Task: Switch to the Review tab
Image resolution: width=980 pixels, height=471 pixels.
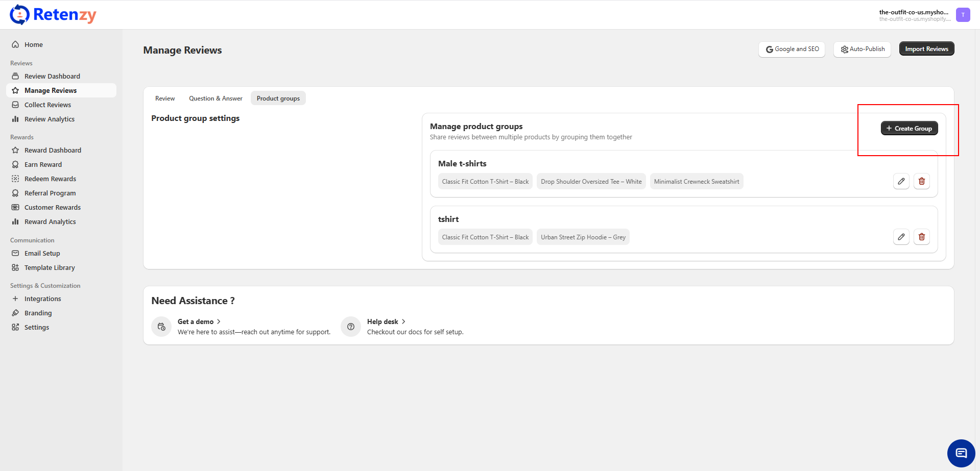Action: click(165, 98)
